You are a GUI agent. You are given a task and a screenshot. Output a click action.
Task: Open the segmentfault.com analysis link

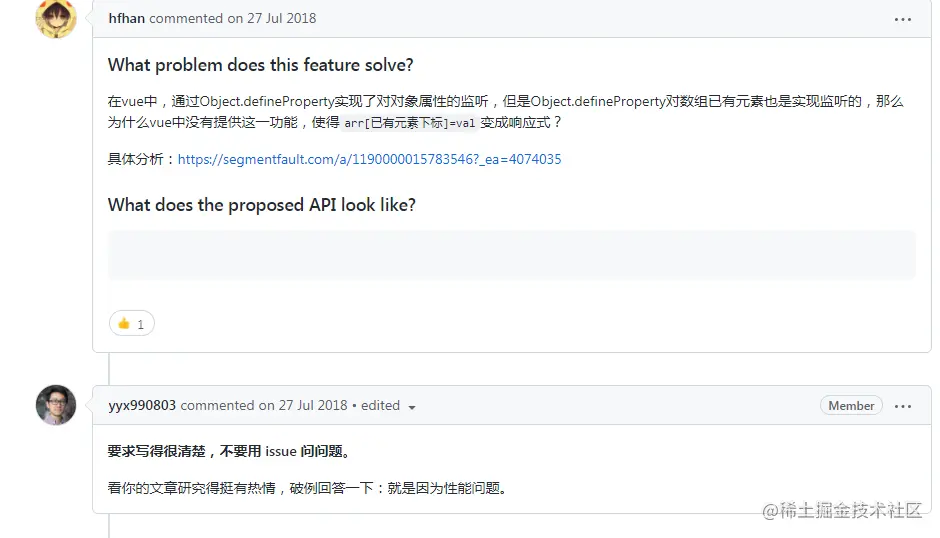tap(369, 159)
